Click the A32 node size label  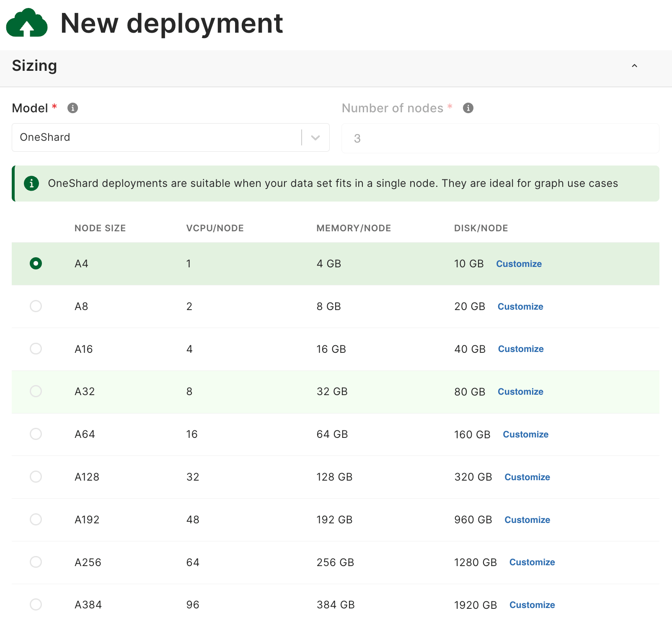pyautogui.click(x=85, y=392)
